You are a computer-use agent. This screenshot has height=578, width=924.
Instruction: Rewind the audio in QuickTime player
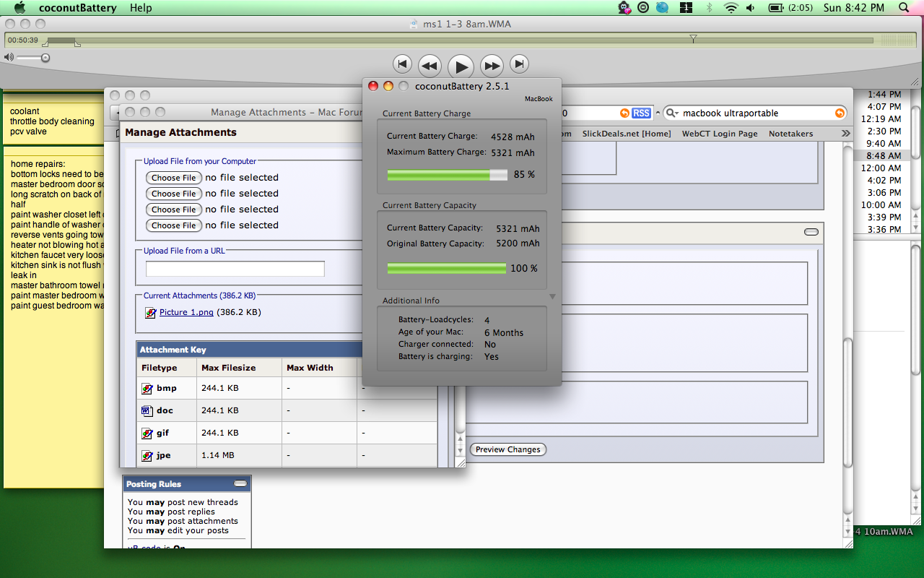point(430,66)
